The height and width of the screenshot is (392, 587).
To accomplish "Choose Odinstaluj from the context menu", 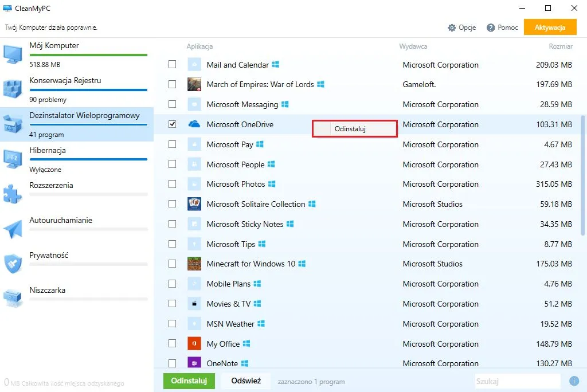I will pyautogui.click(x=354, y=128).
